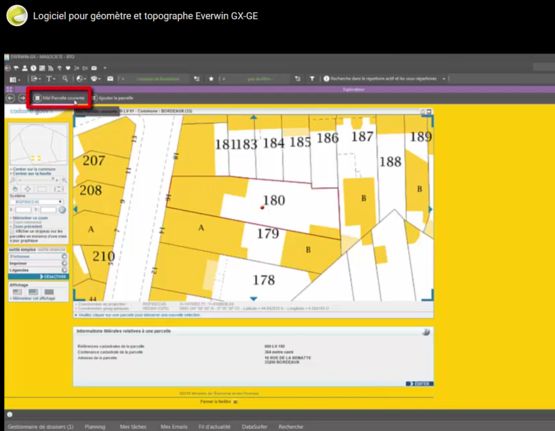Pan map east with the right arrow

click(431, 209)
